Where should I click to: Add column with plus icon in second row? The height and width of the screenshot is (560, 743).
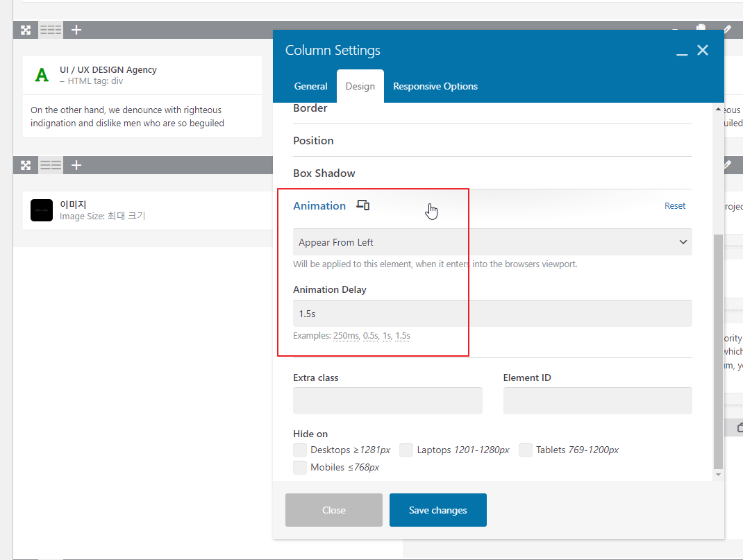coord(76,165)
